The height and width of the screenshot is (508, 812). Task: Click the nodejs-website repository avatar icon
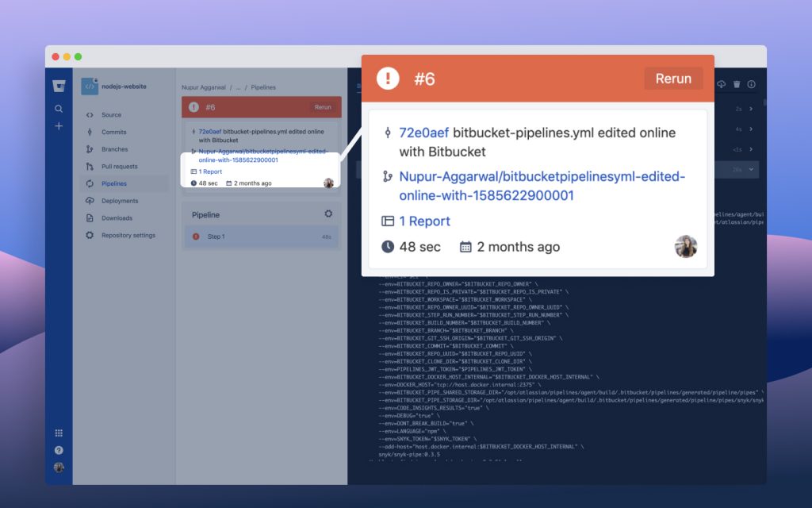pos(90,86)
